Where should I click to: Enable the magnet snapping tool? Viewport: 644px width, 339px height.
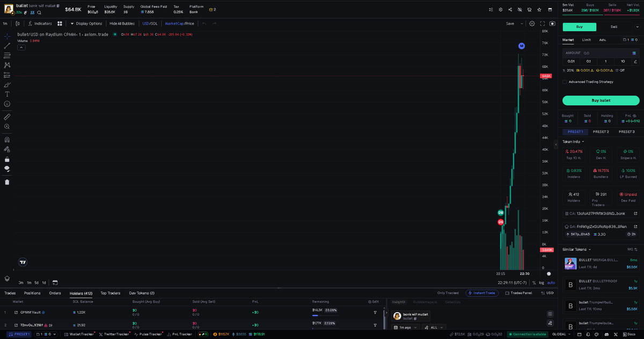point(7,140)
